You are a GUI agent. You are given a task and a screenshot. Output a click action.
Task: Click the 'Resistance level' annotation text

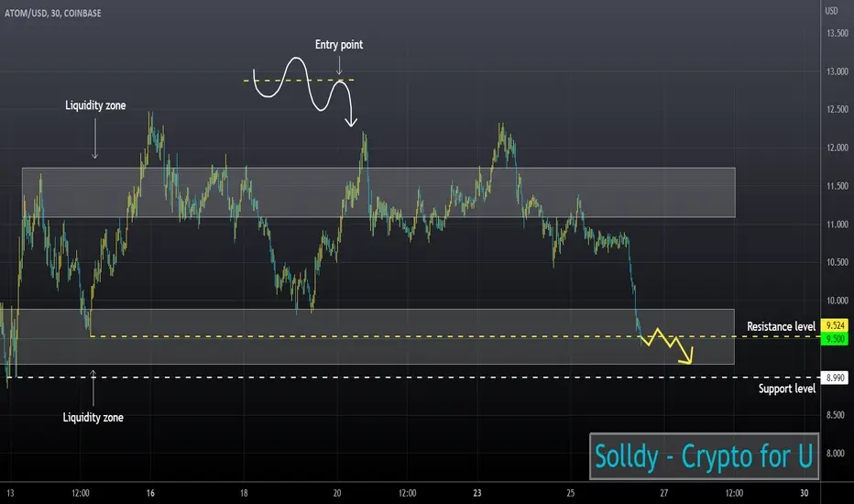coord(781,326)
